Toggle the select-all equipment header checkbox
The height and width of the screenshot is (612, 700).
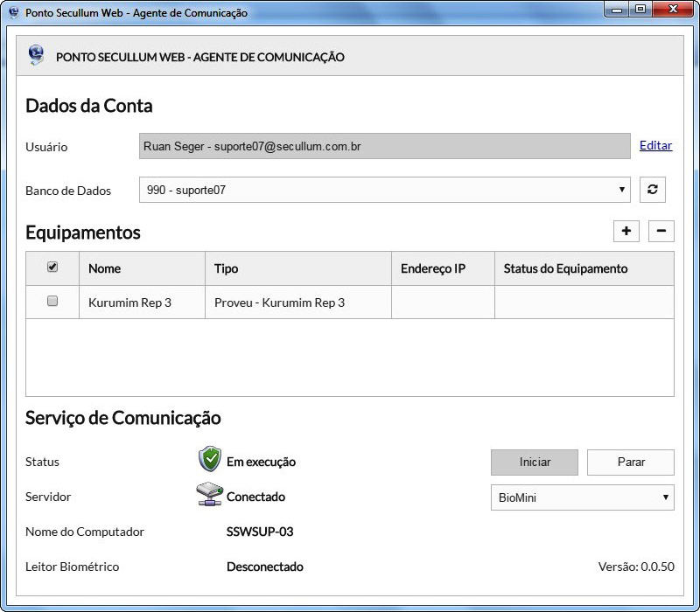(52, 268)
